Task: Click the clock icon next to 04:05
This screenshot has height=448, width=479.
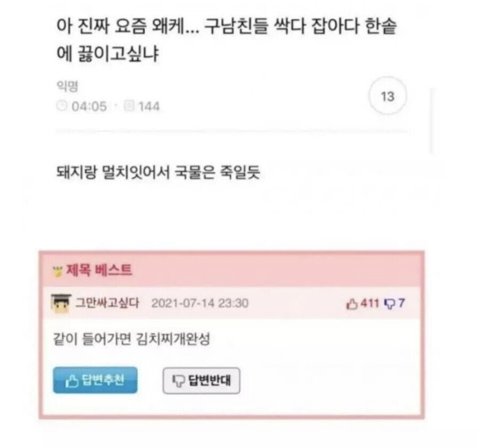Action: (x=62, y=106)
